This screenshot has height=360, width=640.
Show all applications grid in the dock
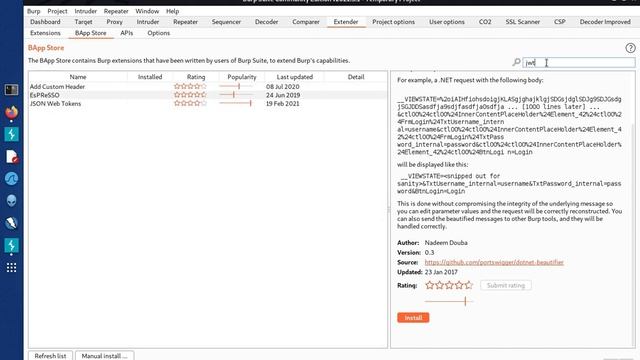pyautogui.click(x=11, y=267)
